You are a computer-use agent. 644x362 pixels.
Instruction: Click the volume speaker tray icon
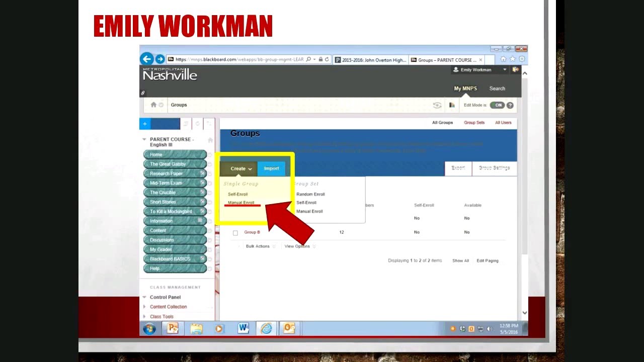490,329
